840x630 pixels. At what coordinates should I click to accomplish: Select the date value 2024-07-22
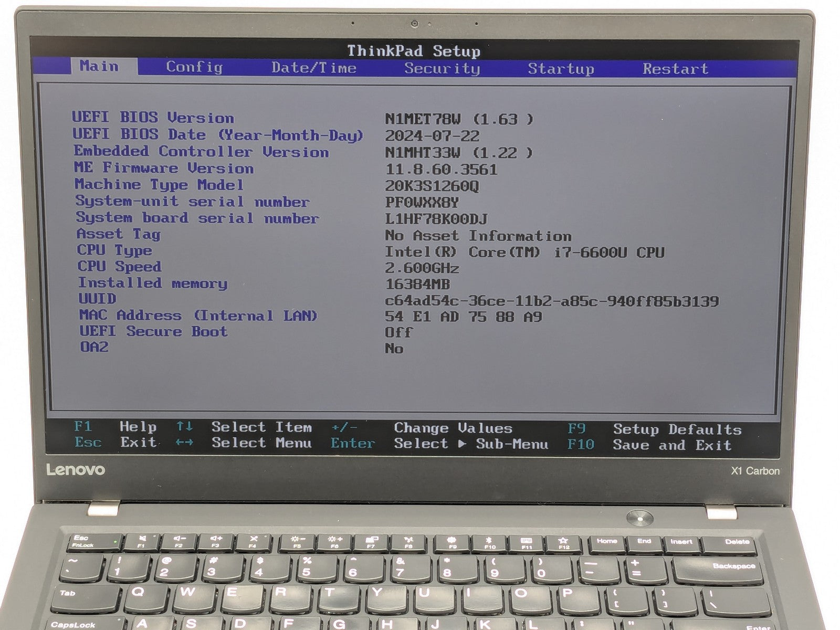(432, 136)
